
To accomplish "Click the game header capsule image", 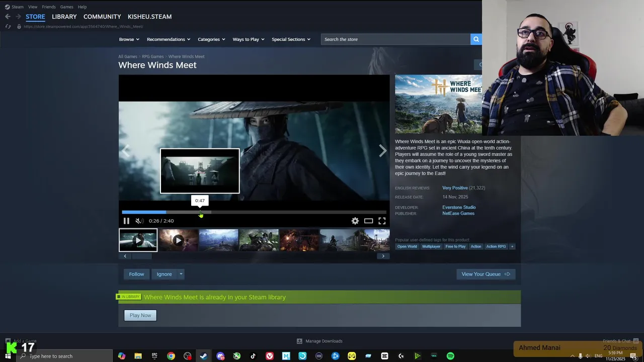I will [x=438, y=105].
